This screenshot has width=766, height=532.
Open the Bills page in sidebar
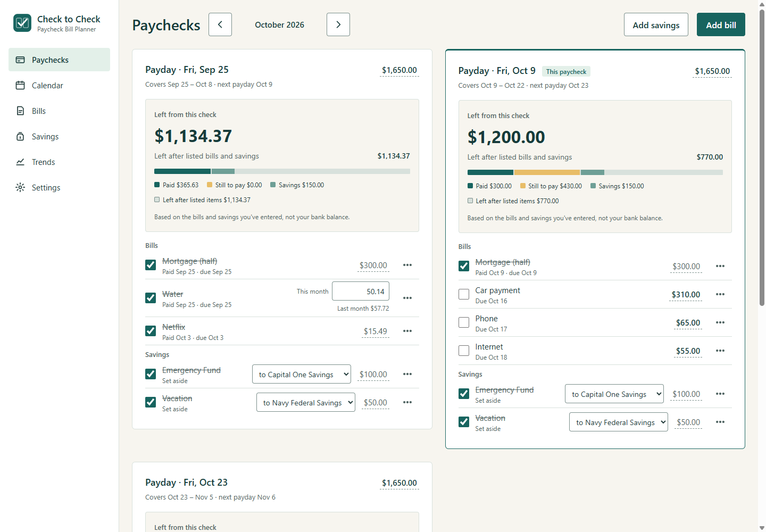(59, 111)
